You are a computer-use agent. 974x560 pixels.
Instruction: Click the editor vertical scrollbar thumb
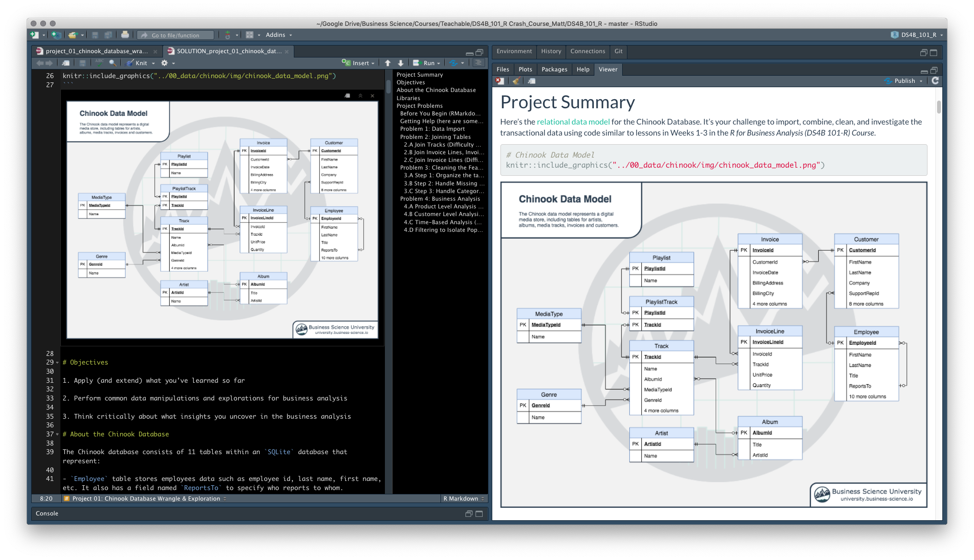pos(389,86)
